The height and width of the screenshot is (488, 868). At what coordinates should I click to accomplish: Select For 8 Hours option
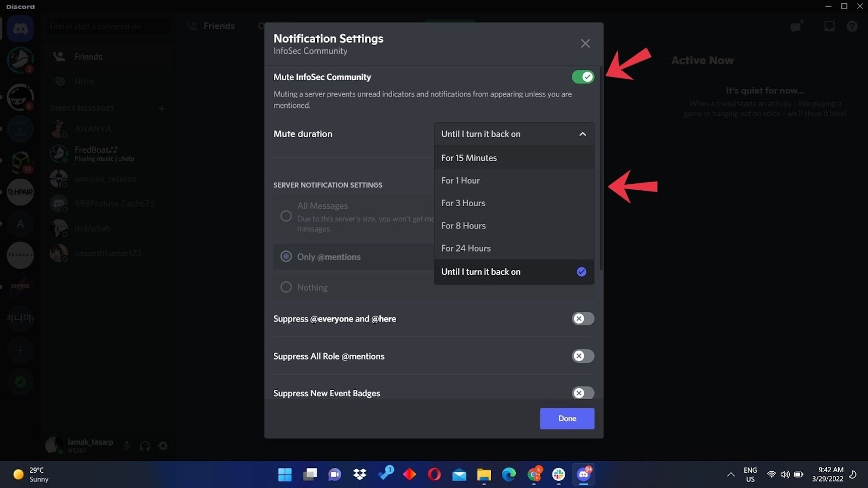tap(514, 226)
